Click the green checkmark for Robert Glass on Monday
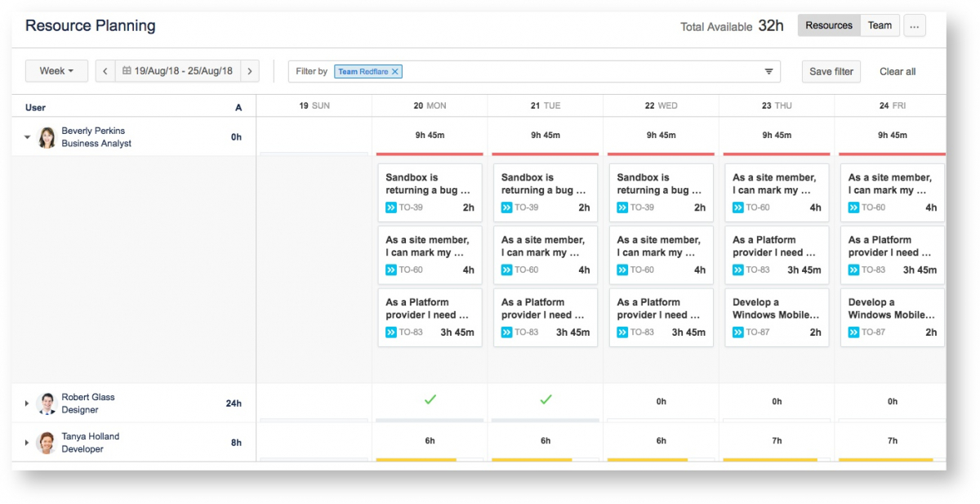980x504 pixels. point(430,400)
